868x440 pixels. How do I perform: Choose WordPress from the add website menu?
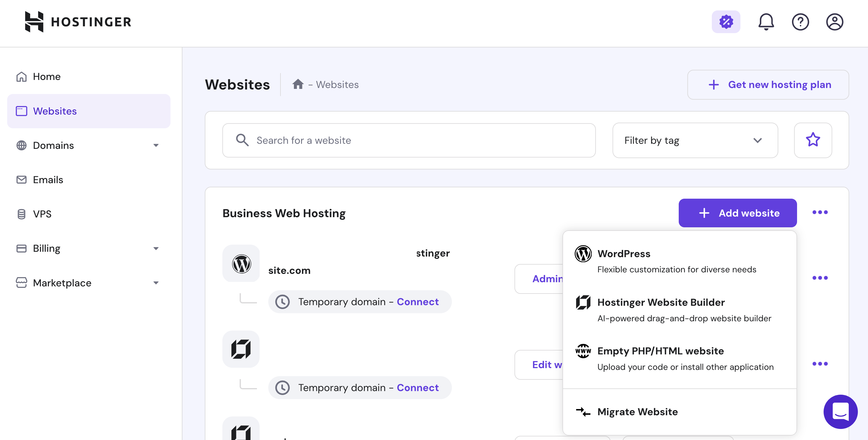(679, 261)
